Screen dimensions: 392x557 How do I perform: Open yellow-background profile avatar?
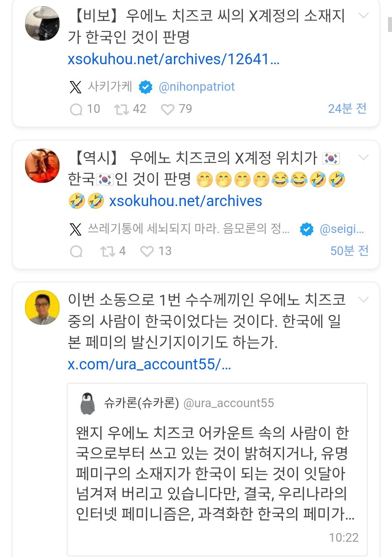42,308
